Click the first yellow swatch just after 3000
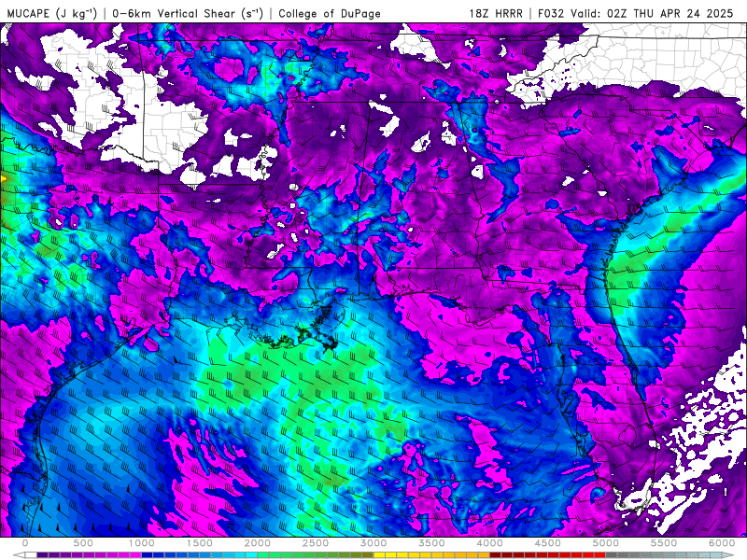The width and height of the screenshot is (747, 560). click(380, 555)
